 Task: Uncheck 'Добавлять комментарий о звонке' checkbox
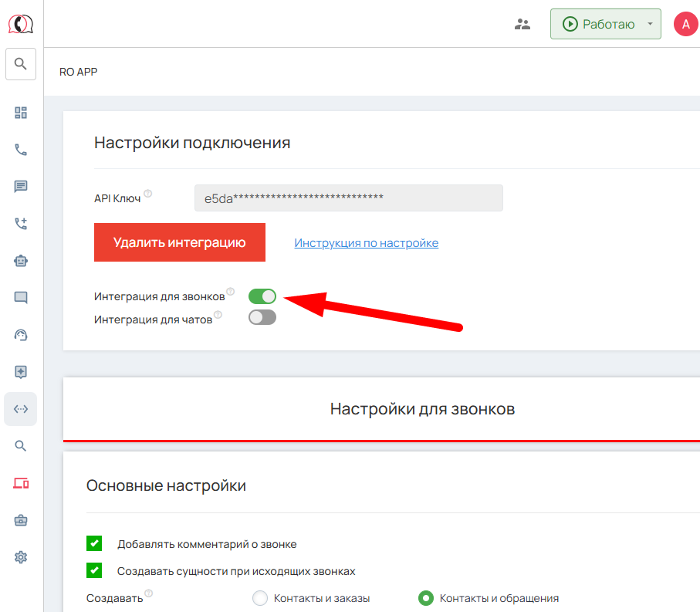pyautogui.click(x=94, y=544)
